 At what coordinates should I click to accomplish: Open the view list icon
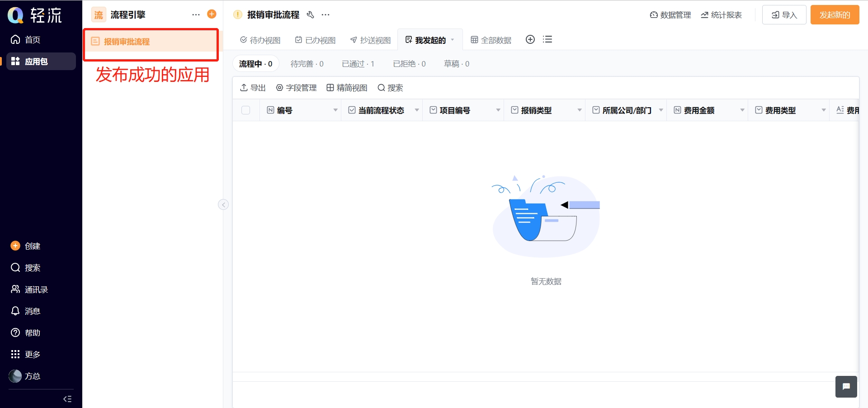click(x=547, y=39)
